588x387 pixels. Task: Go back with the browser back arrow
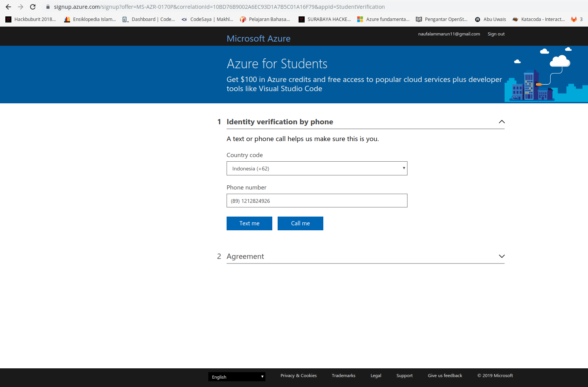8,7
